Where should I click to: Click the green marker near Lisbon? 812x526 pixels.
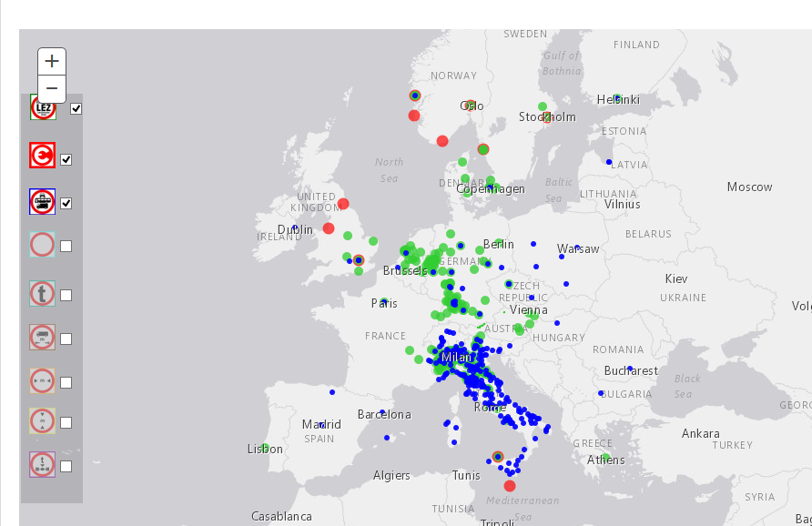[265, 447]
